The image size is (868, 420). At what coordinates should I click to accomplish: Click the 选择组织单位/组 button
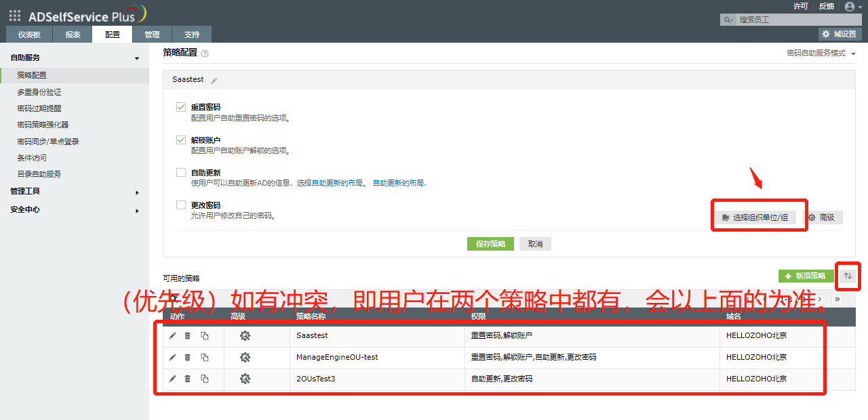[x=755, y=217]
